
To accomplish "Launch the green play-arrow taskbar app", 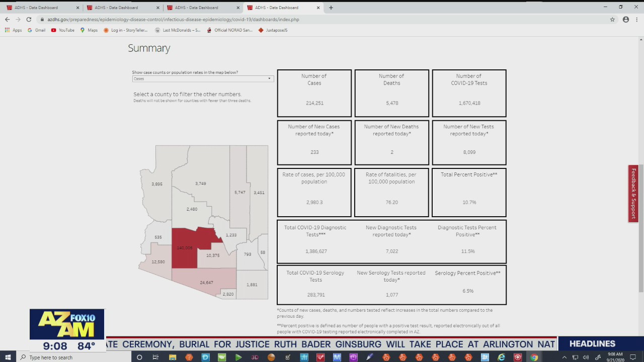I will (x=238, y=357).
